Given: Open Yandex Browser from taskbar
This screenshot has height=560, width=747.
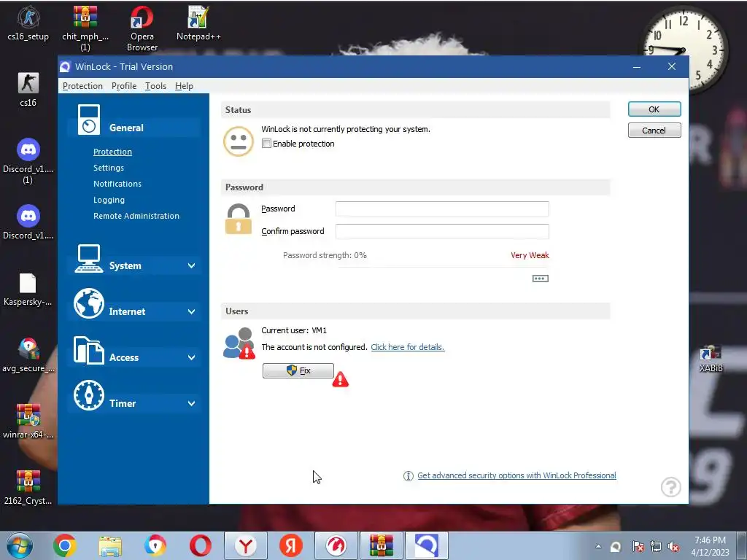Looking at the screenshot, I should pos(246,545).
